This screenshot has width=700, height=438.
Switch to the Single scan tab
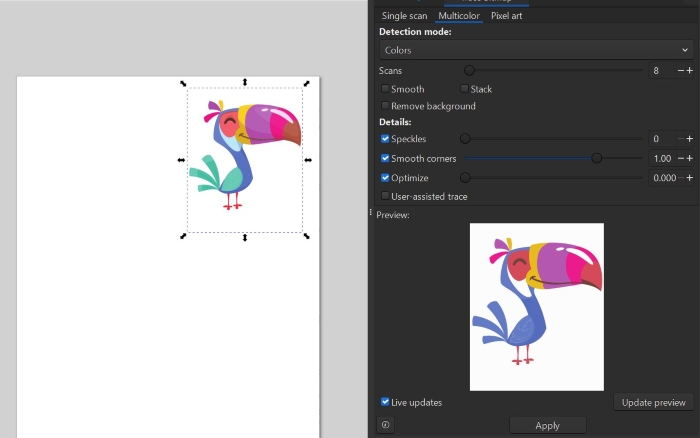405,16
